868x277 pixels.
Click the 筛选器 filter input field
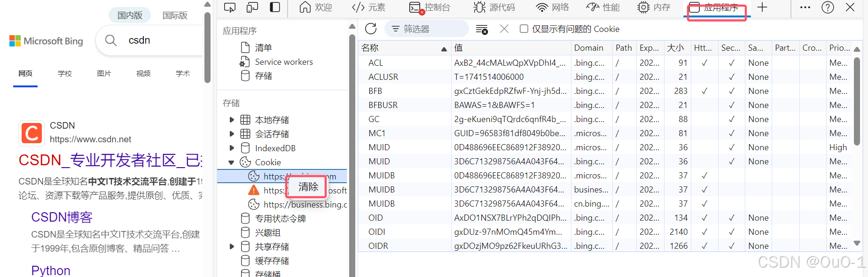pos(426,29)
